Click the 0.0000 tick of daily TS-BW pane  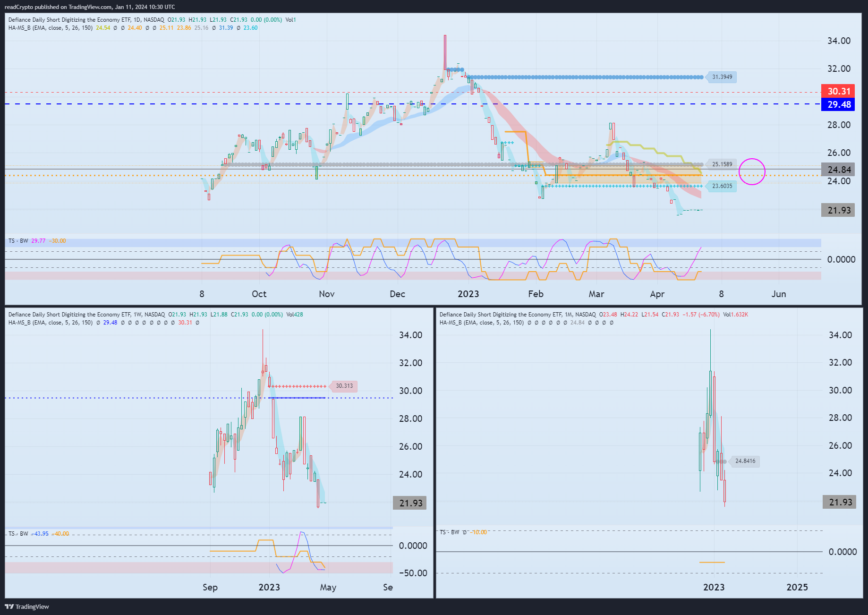coord(841,259)
